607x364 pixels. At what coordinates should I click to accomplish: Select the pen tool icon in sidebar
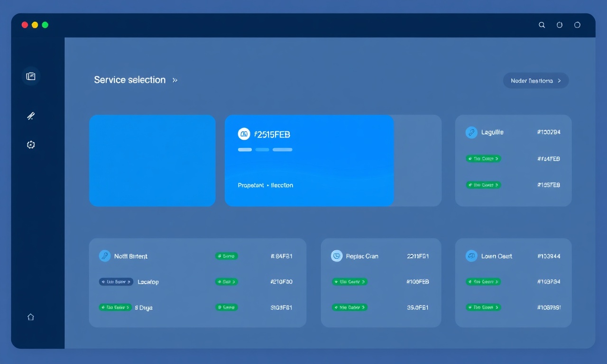(x=31, y=116)
